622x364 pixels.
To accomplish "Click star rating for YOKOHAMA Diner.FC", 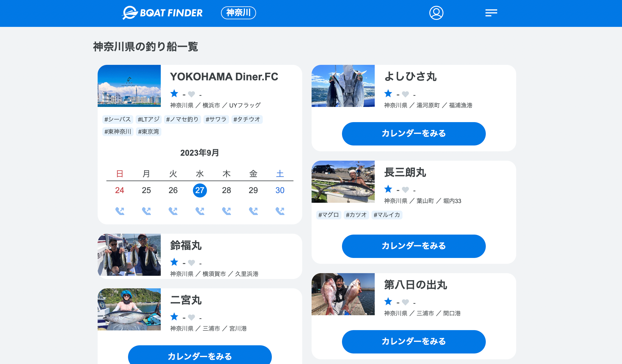I will [174, 93].
